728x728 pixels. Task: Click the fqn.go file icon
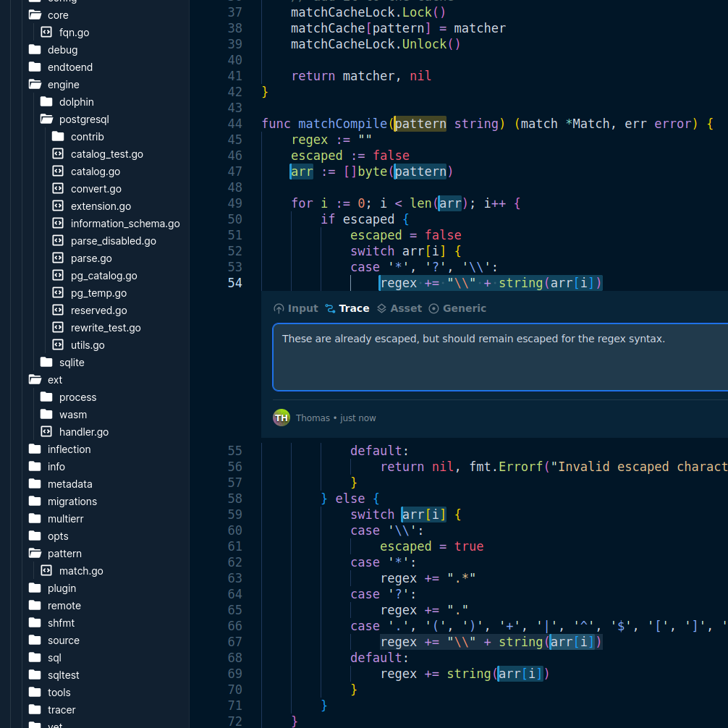click(x=46, y=33)
